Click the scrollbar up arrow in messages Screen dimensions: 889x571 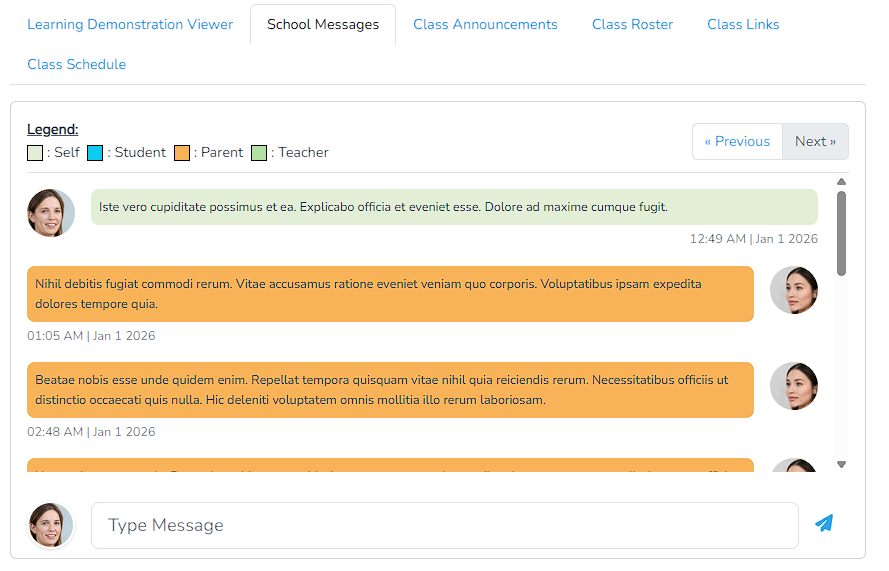(841, 182)
